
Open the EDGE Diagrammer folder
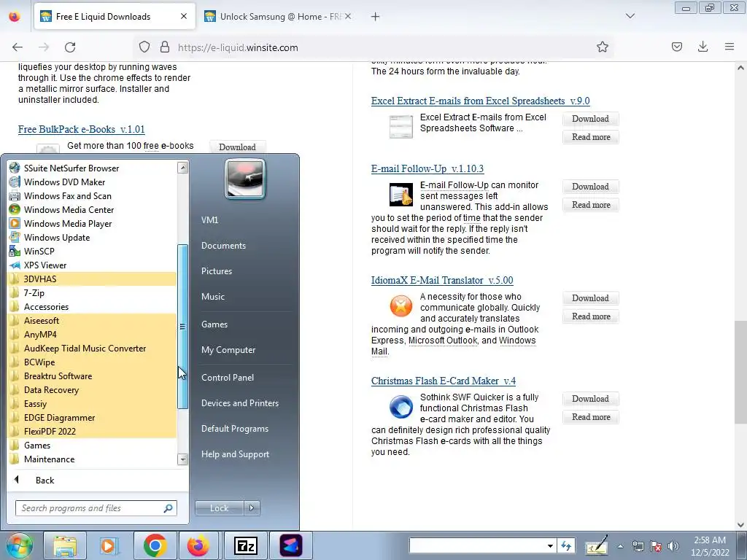click(91, 417)
